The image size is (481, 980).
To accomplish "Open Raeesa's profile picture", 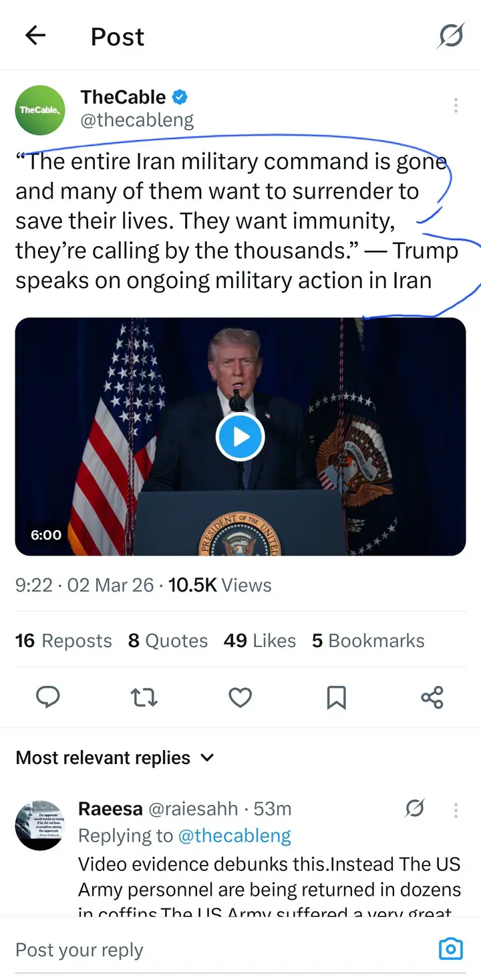I will click(x=40, y=825).
